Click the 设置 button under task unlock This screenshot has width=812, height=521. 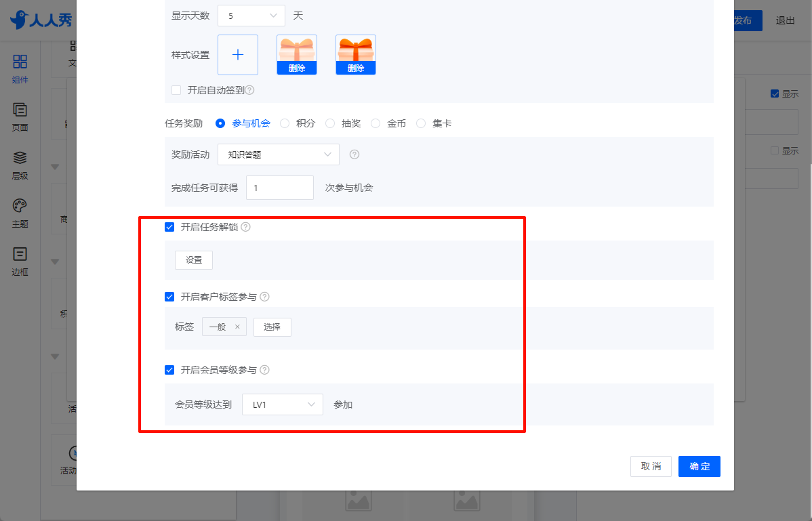194,260
